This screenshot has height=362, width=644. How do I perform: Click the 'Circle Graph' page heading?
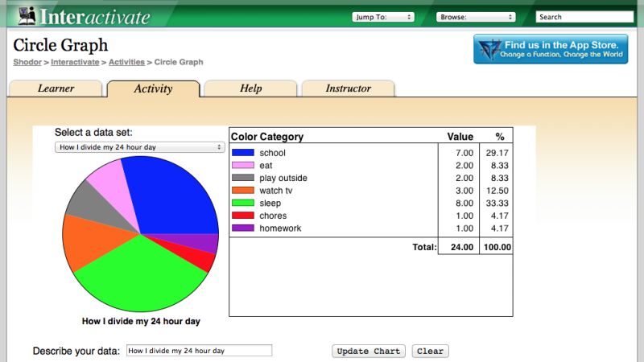coord(60,45)
